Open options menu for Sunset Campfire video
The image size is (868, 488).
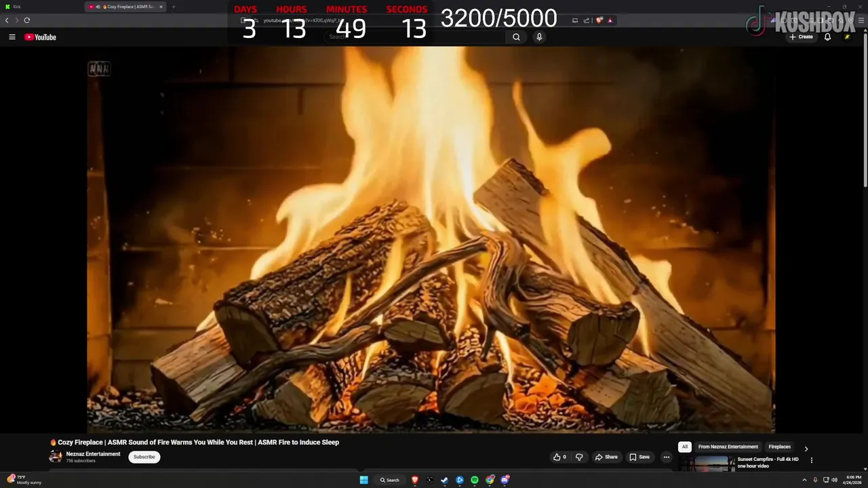tap(812, 460)
